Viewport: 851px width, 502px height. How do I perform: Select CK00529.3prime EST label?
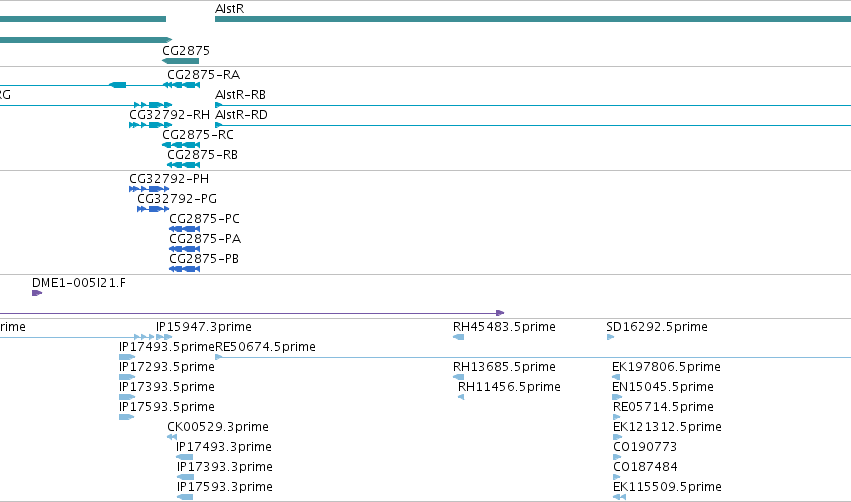218,428
